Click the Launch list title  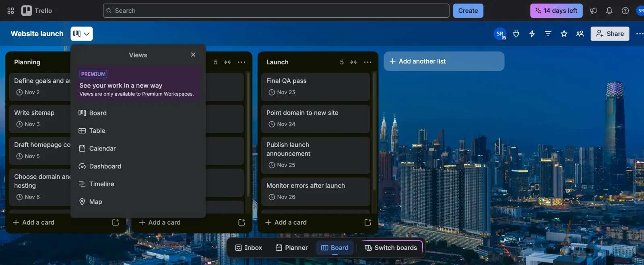coord(277,62)
